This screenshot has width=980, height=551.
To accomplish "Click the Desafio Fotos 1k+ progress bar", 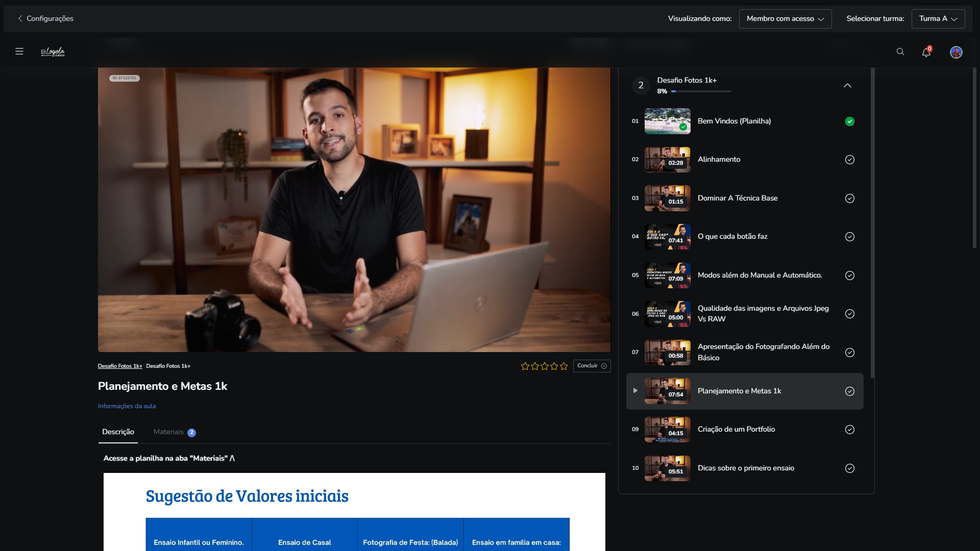I will click(x=701, y=91).
